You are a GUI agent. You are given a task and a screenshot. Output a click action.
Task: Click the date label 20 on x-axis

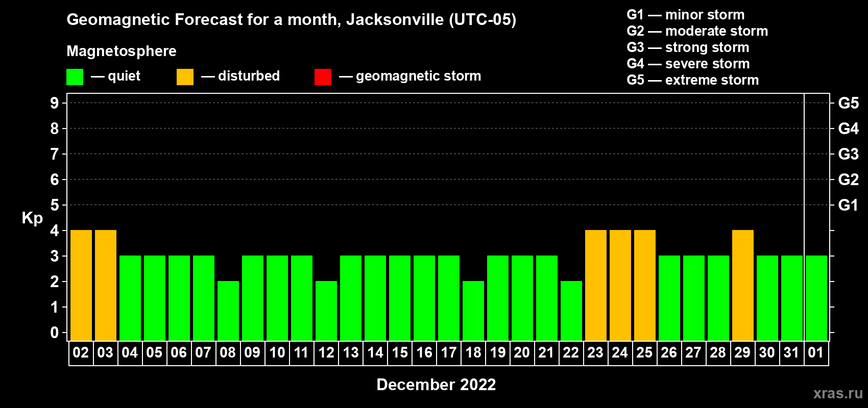click(522, 352)
